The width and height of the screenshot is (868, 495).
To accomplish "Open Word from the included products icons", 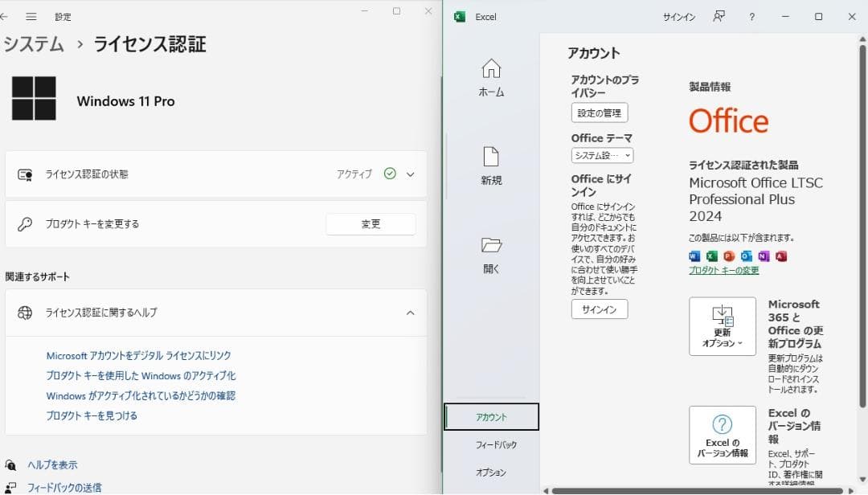I will [694, 256].
